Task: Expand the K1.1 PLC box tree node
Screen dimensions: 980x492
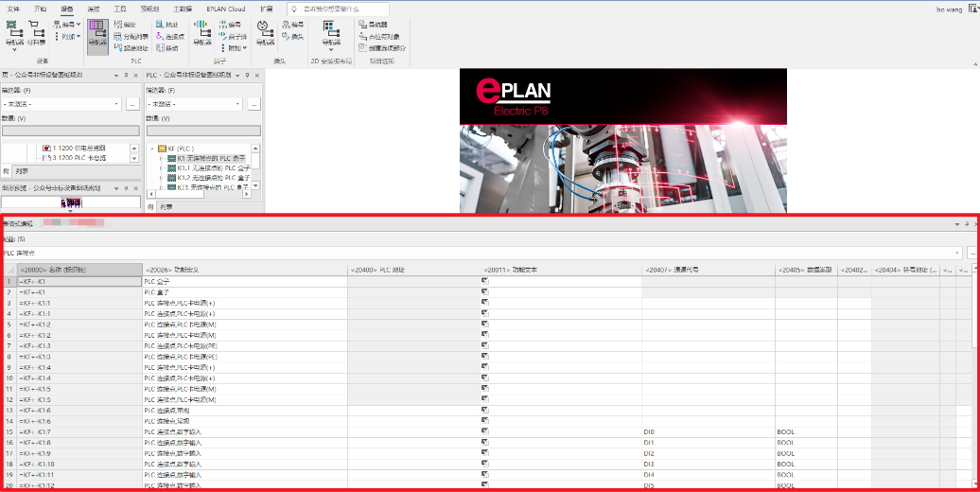Action: point(161,168)
